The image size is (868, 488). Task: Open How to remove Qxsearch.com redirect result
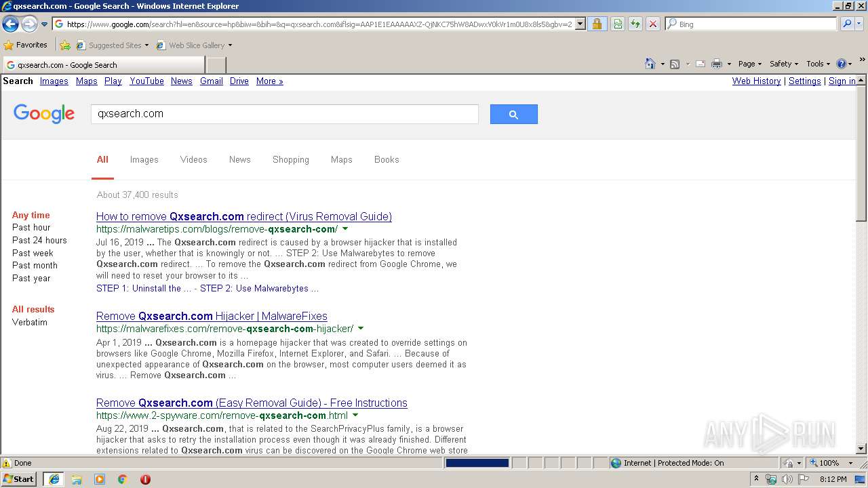pyautogui.click(x=244, y=216)
